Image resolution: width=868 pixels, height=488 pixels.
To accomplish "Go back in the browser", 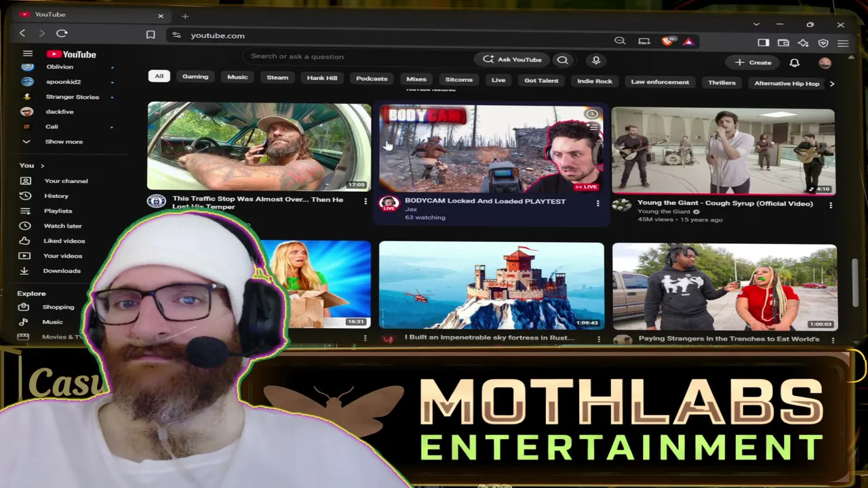I will pos(22,33).
